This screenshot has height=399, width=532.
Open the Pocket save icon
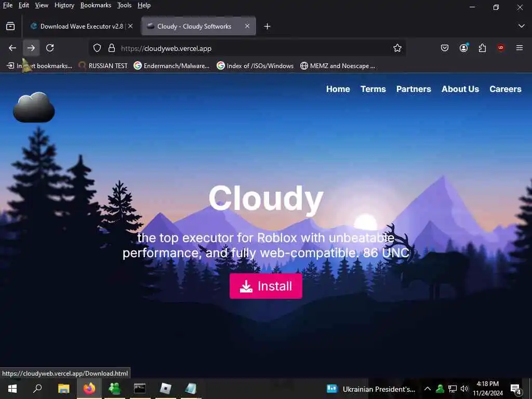(445, 48)
